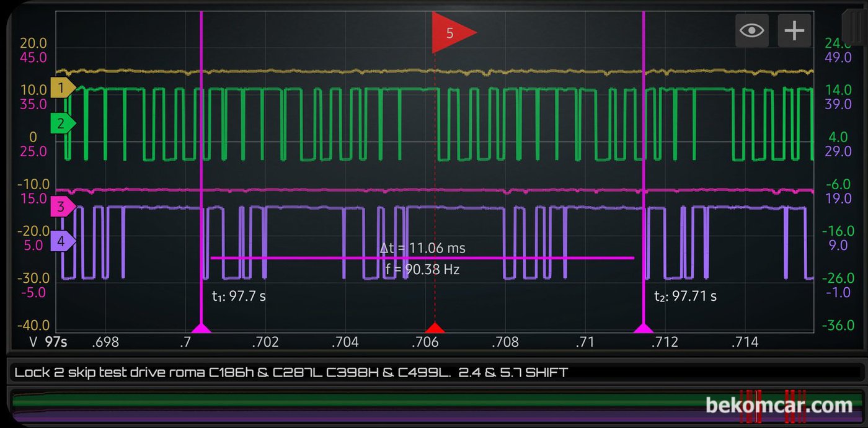Image resolution: width=868 pixels, height=428 pixels.
Task: Click the t2: 97.71 s label
Action: (x=685, y=296)
